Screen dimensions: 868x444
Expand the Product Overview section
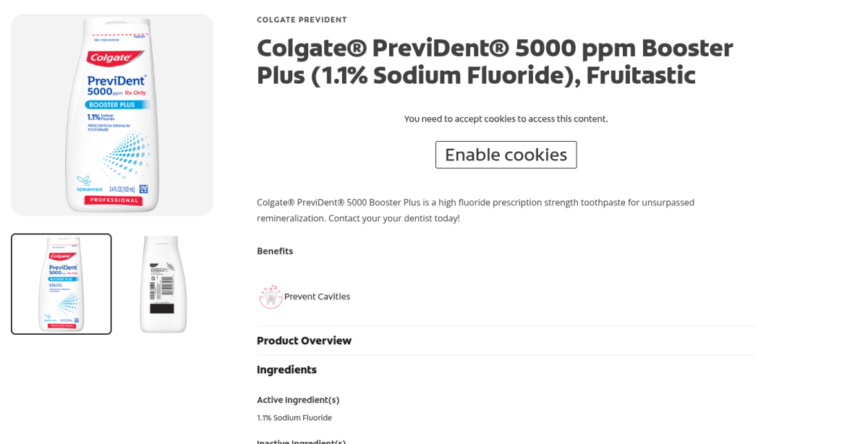coord(304,341)
